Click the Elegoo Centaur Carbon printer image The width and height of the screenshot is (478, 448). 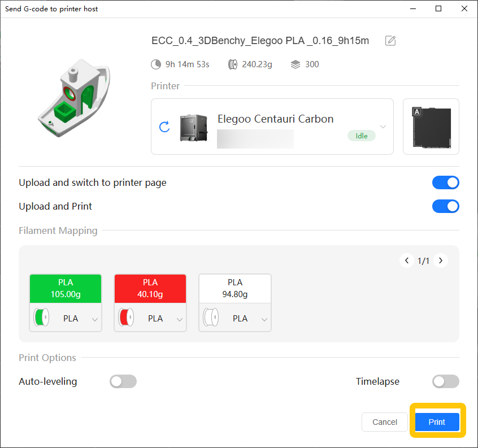click(194, 128)
